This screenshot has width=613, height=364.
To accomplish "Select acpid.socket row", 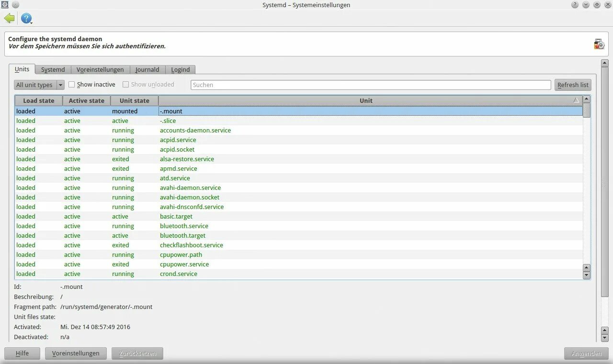I will click(x=298, y=149).
